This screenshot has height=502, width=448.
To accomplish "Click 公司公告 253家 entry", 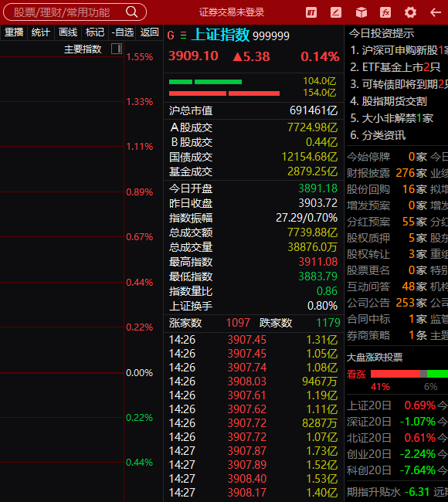I will 387,303.
